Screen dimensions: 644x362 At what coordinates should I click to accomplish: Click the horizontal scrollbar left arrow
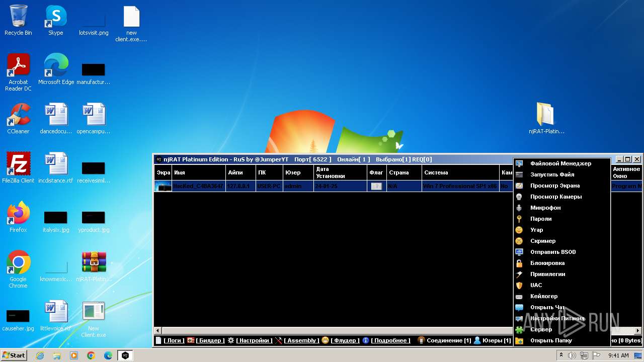tap(158, 330)
